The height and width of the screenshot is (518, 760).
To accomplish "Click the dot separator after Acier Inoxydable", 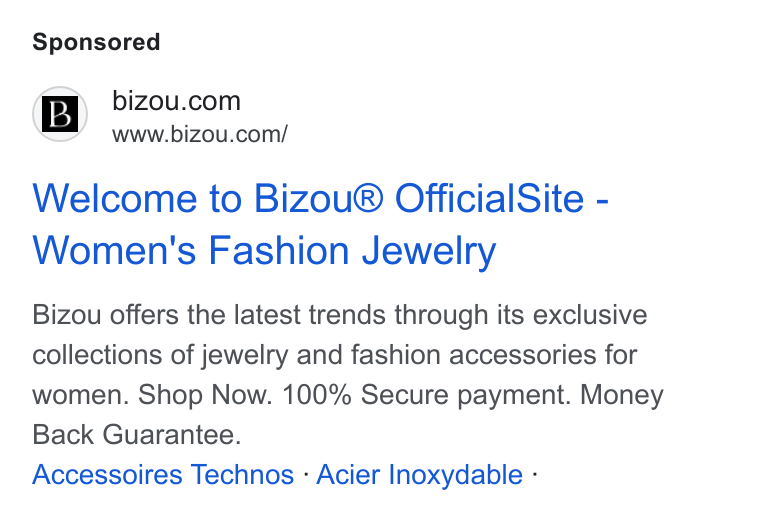I will [534, 473].
